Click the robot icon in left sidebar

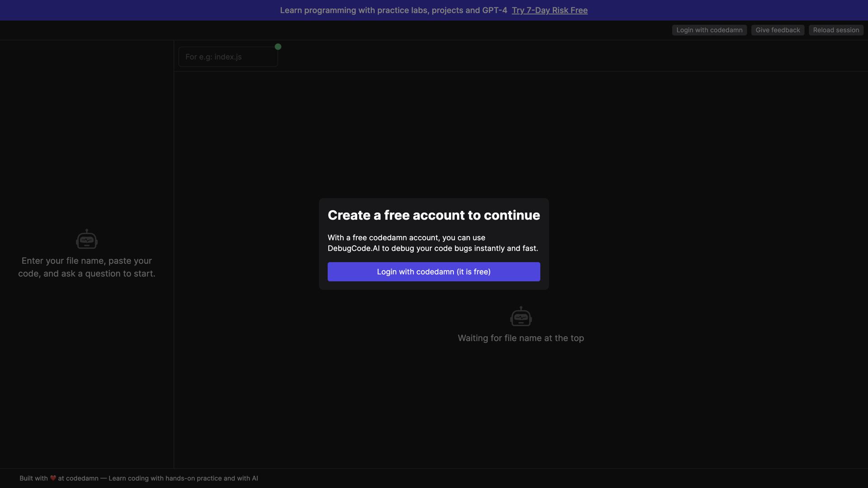pyautogui.click(x=87, y=239)
